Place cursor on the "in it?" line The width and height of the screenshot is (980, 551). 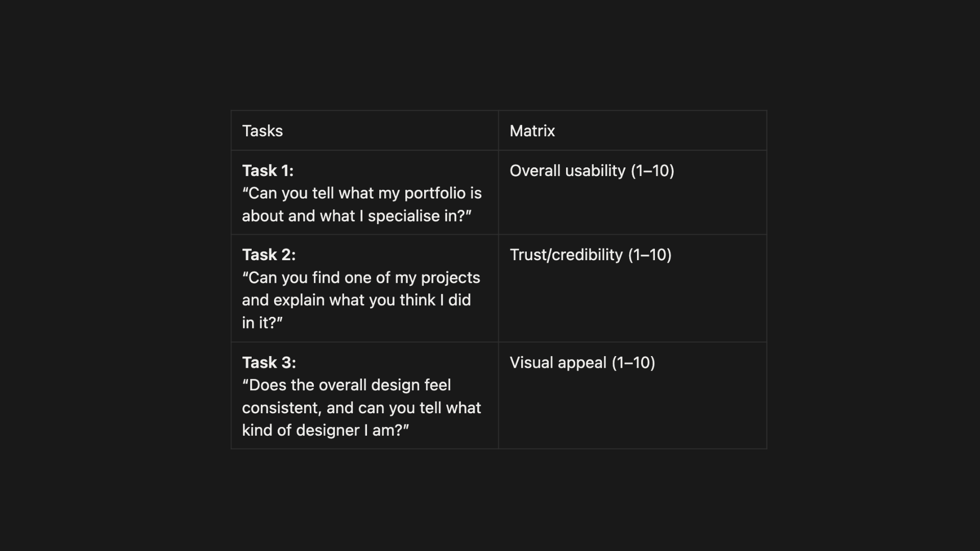(x=262, y=322)
